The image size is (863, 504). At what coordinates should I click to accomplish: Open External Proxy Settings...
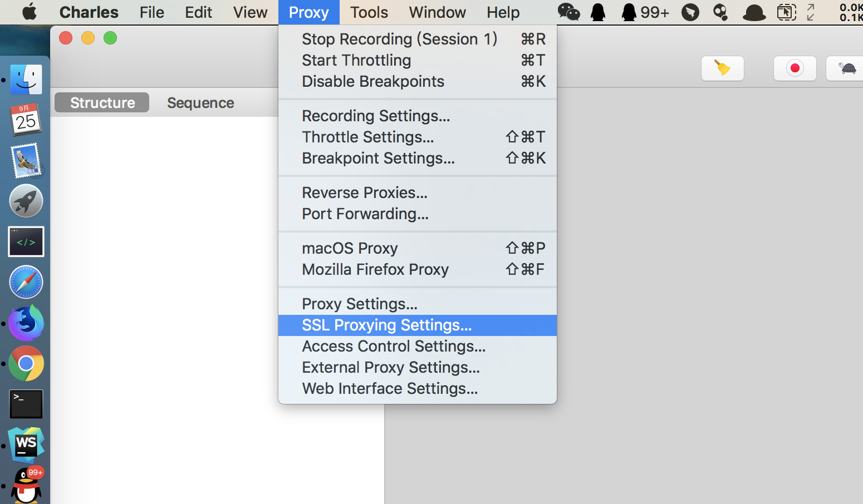pyautogui.click(x=418, y=367)
